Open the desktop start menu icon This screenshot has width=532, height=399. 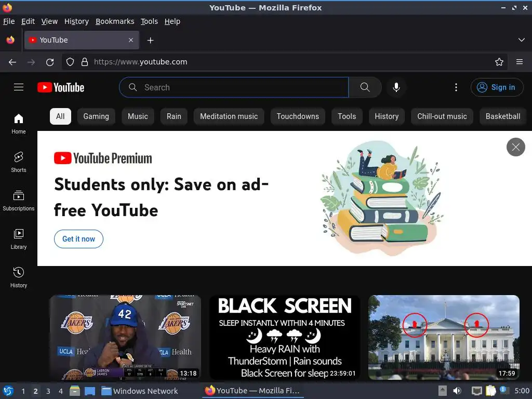click(8, 391)
